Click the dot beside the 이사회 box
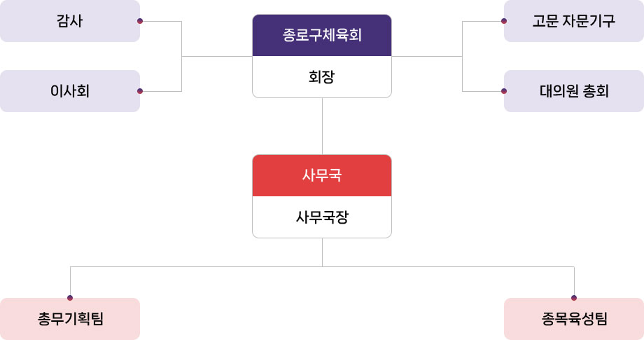 tap(140, 91)
